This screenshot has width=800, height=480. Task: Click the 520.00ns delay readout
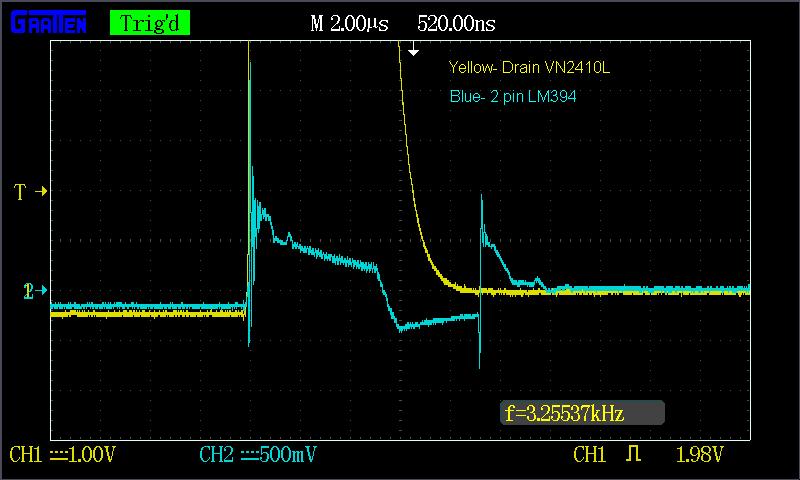[456, 23]
